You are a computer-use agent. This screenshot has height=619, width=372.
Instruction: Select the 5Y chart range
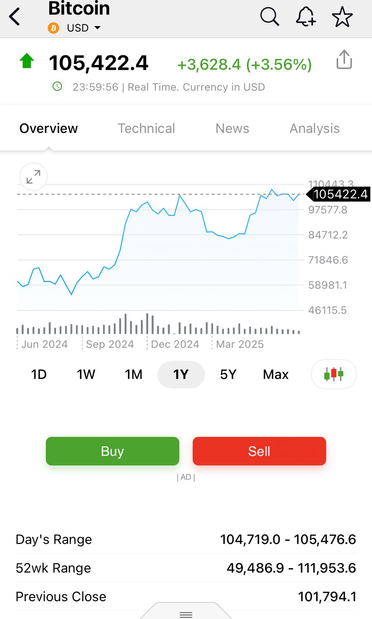[228, 374]
